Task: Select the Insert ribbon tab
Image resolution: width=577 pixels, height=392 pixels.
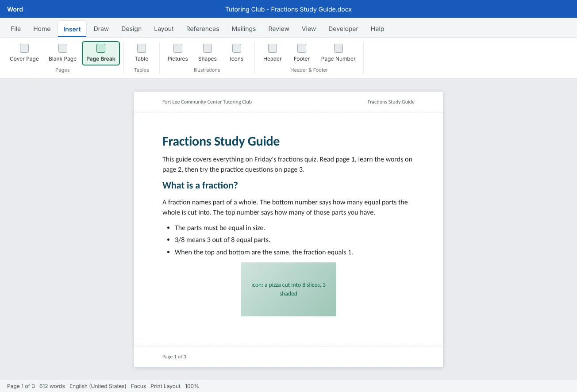Action: (72, 29)
